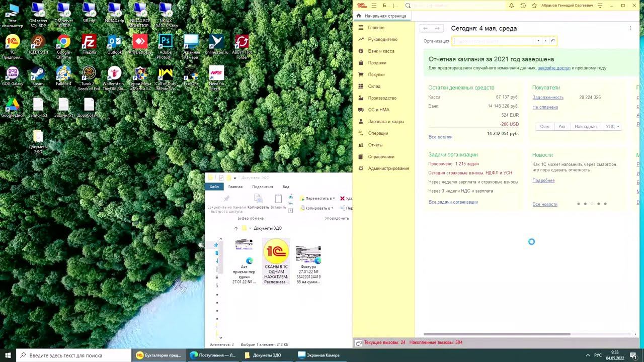This screenshot has height=362, width=644.
Task: Open favorites star in 1C title bar
Action: (534, 6)
